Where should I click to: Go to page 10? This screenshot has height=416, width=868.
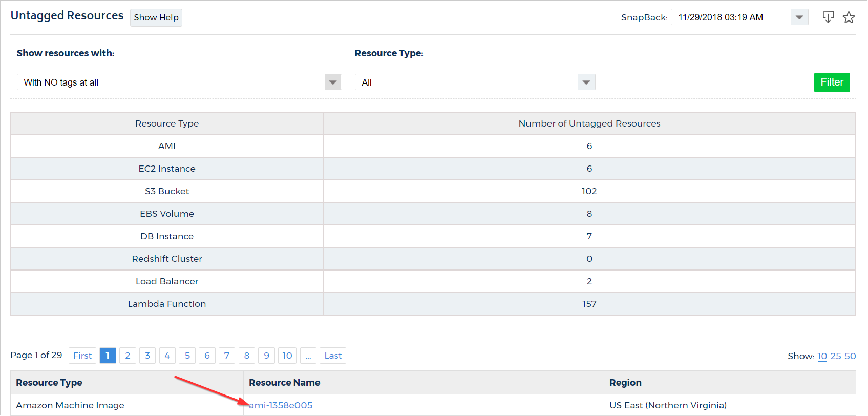click(x=287, y=356)
